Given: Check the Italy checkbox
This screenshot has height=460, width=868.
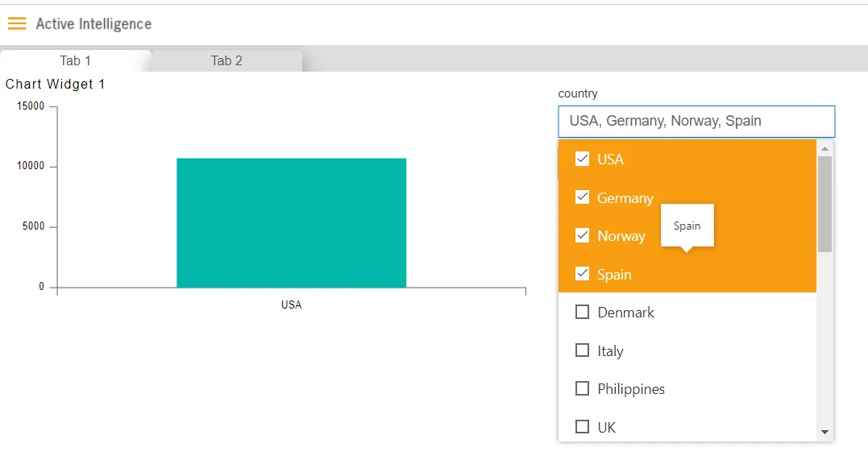Looking at the screenshot, I should point(583,350).
